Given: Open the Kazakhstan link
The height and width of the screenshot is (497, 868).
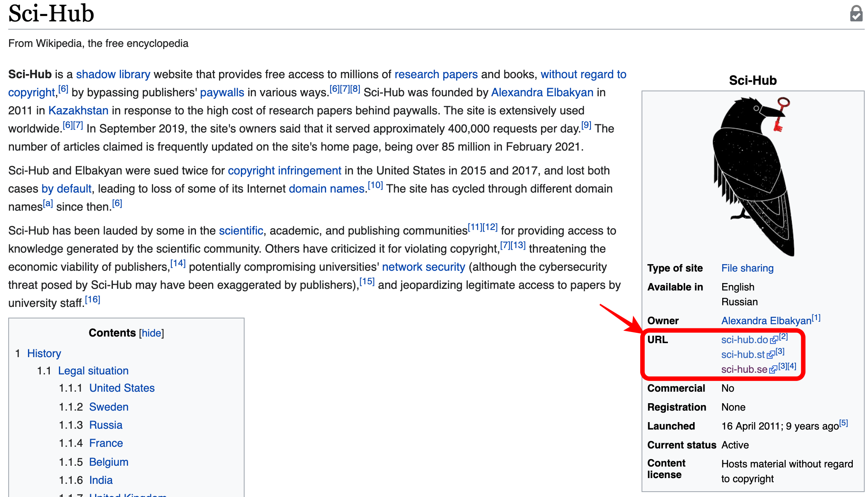Looking at the screenshot, I should click(x=78, y=111).
